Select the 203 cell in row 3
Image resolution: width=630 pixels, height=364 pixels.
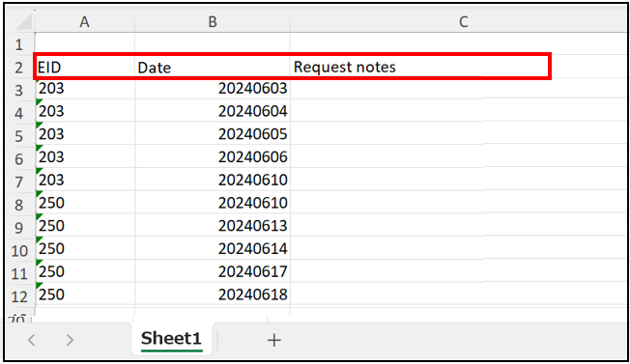tap(85, 89)
